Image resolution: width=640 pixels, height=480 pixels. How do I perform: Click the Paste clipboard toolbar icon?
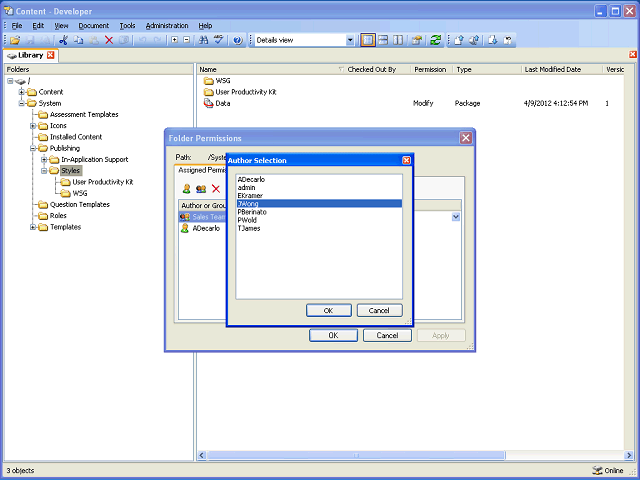click(x=94, y=40)
